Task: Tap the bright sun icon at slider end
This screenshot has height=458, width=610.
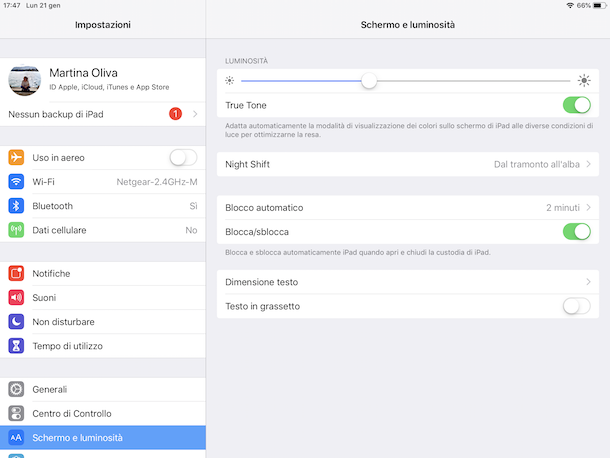Action: pyautogui.click(x=584, y=81)
